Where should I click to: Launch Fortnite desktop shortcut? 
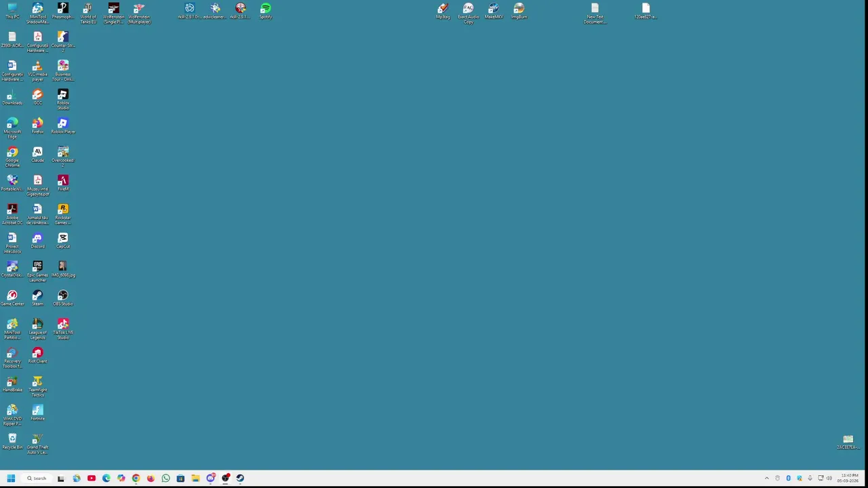37,412
